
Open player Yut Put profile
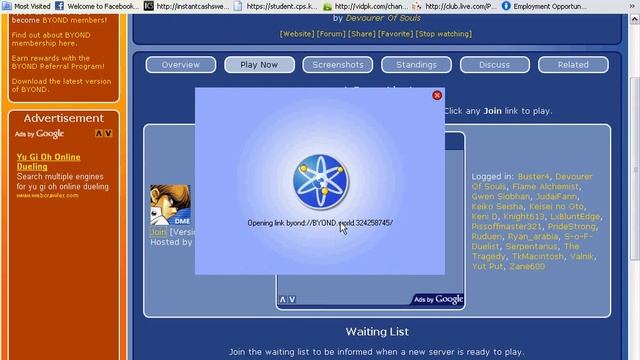click(487, 267)
